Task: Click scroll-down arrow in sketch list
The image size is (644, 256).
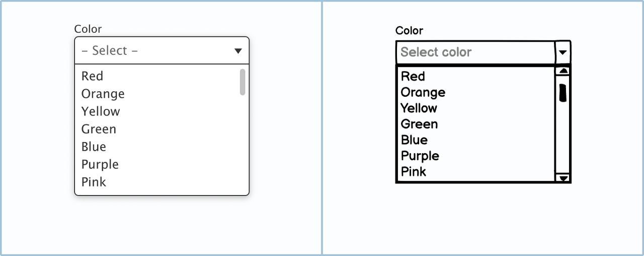Action: (x=563, y=178)
